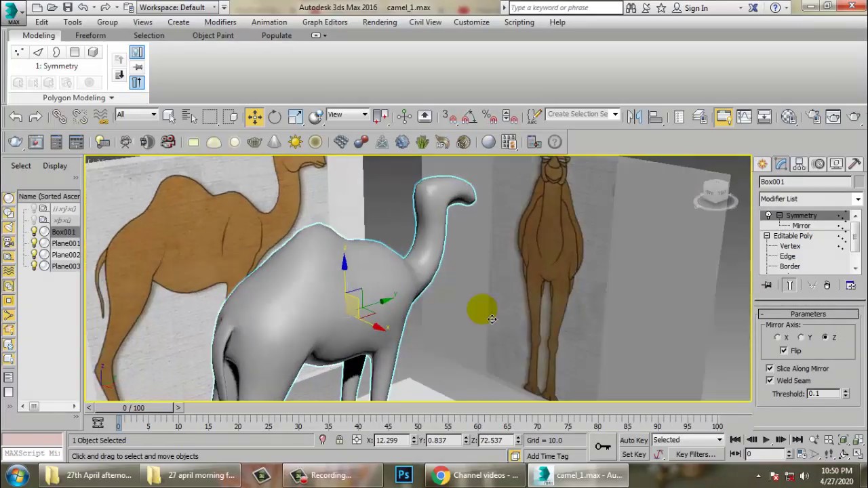Open the Polygon Modeling dropdown

coord(78,98)
